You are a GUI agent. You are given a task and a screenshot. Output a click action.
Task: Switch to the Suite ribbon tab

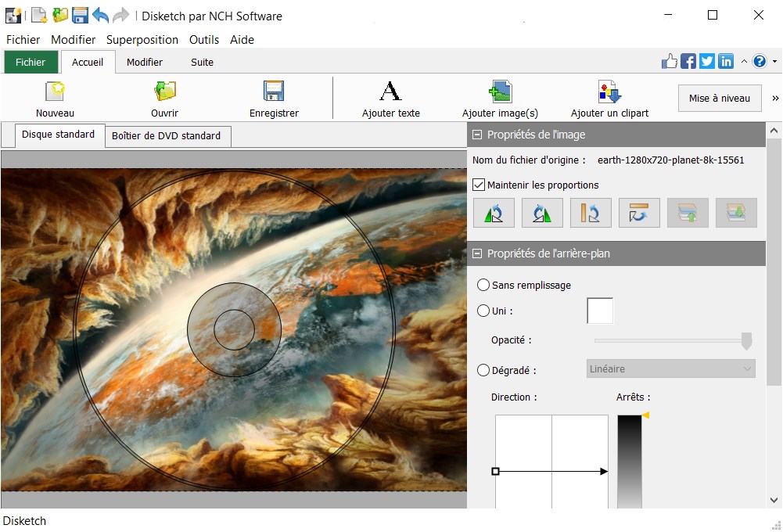[202, 62]
